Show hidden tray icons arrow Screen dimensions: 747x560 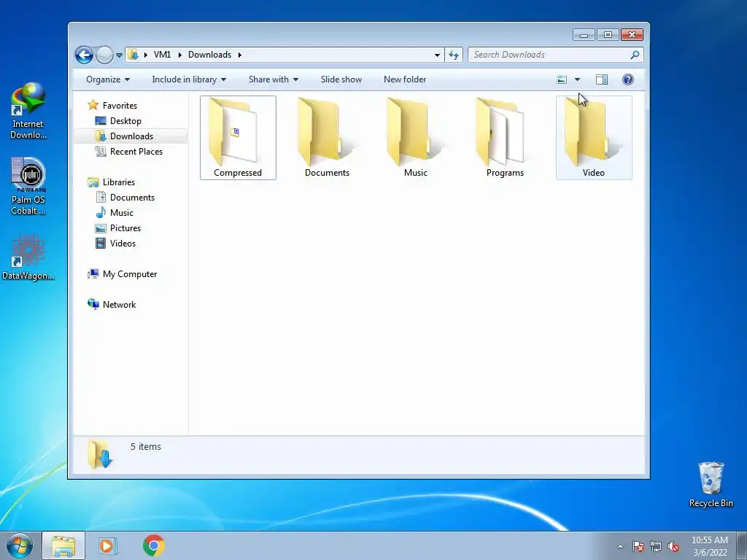(x=620, y=546)
